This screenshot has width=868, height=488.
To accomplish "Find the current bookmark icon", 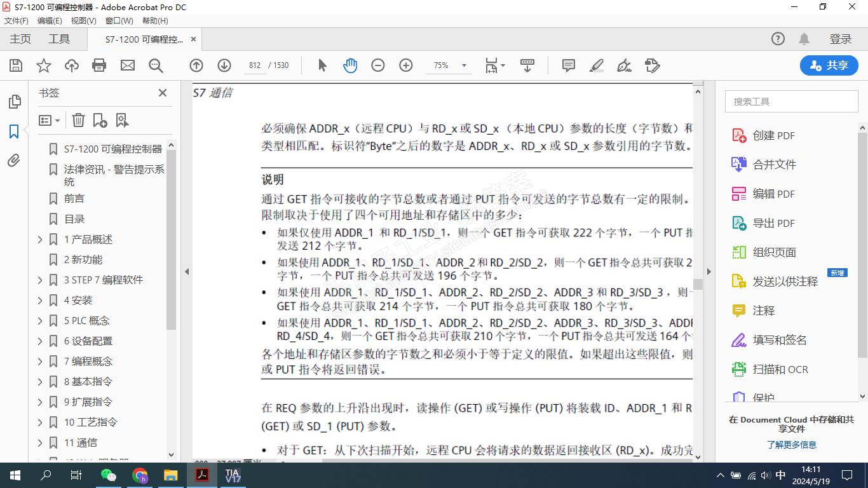I will pyautogui.click(x=122, y=120).
